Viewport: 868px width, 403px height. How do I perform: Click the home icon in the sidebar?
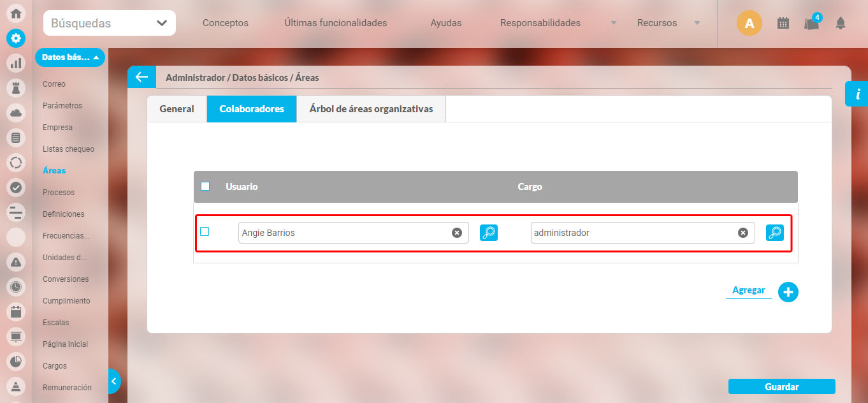tap(16, 13)
